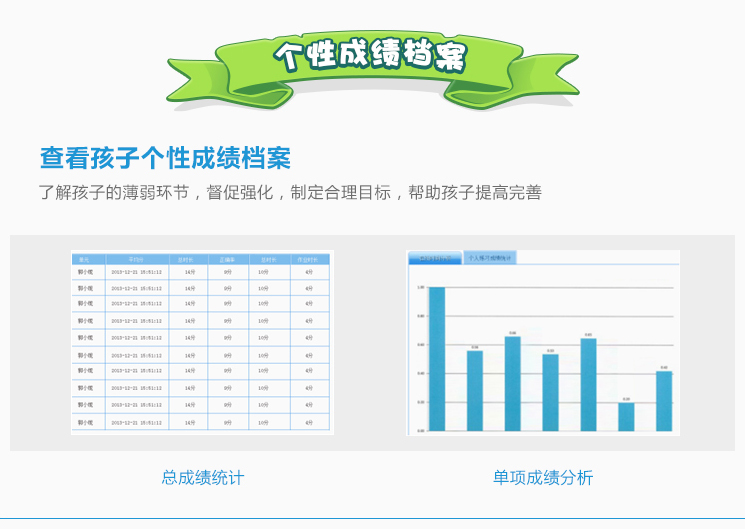Pick the third bar from left in chart
Screen dimensions: 745x529
pos(512,383)
